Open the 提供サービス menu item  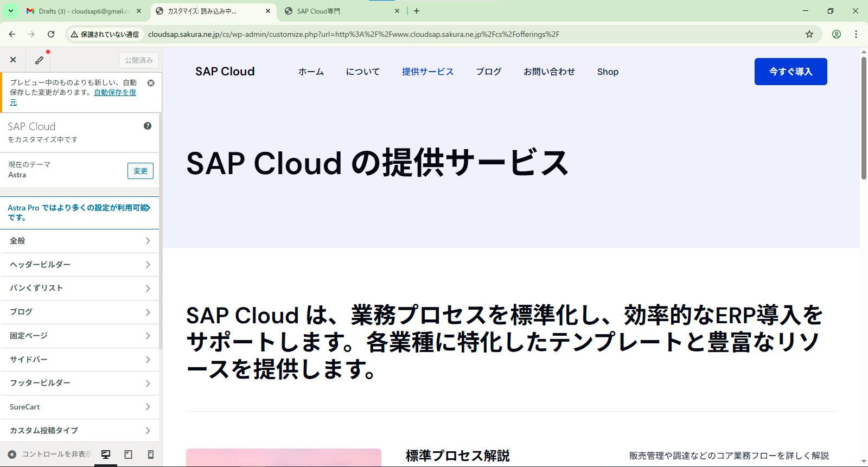click(x=427, y=72)
